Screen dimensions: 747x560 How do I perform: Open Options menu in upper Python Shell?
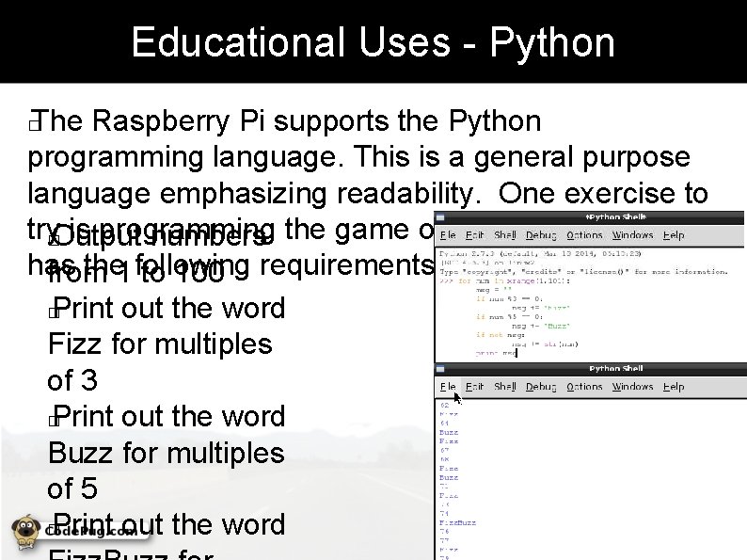(x=584, y=235)
